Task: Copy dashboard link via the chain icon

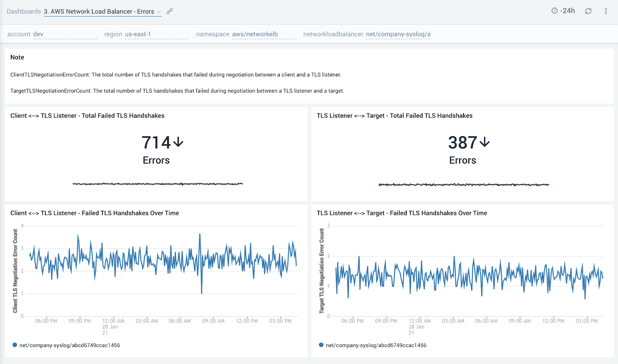Action: click(170, 11)
